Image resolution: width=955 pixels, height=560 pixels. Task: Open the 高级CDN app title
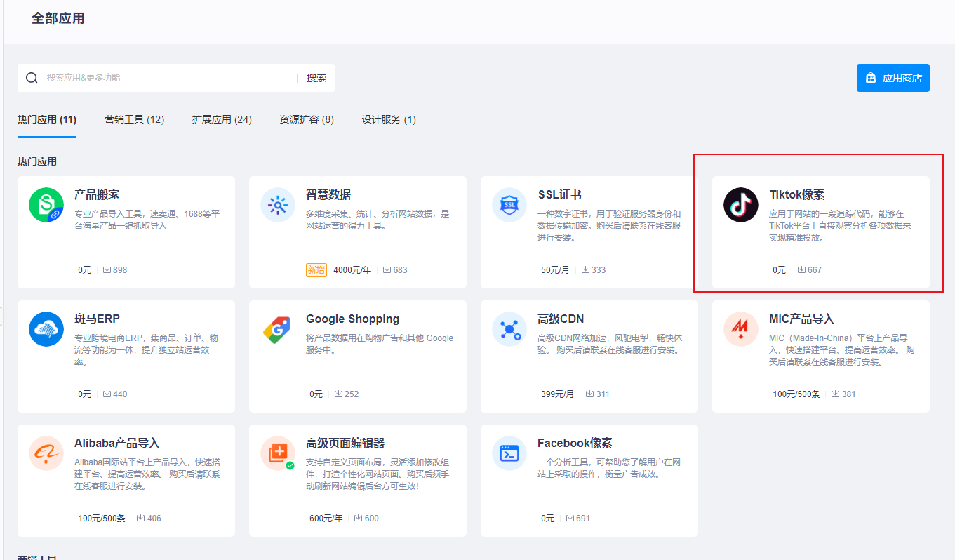[561, 319]
